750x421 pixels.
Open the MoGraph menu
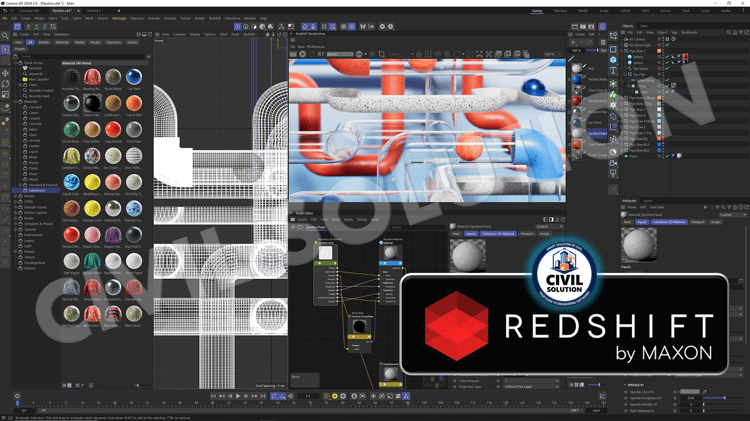pos(119,18)
